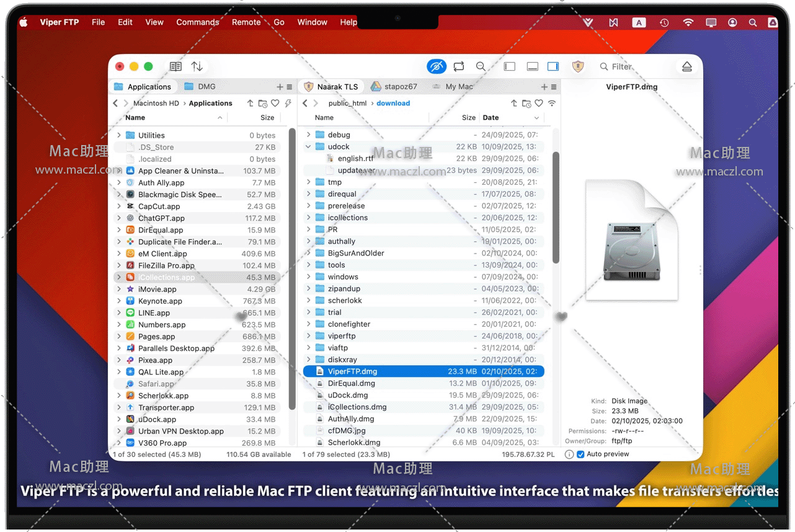Click the lightning bolt icon in local pane
The image size is (795, 532).
point(288,104)
